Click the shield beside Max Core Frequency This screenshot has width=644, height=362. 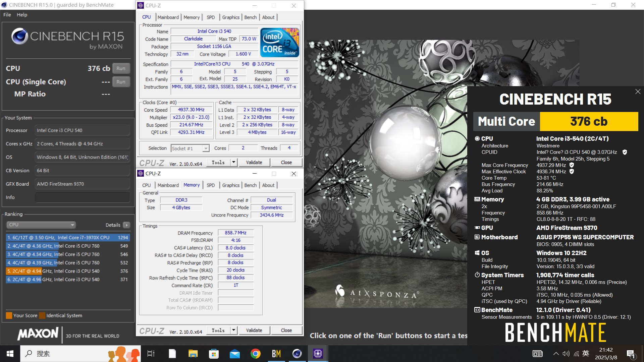572,165
